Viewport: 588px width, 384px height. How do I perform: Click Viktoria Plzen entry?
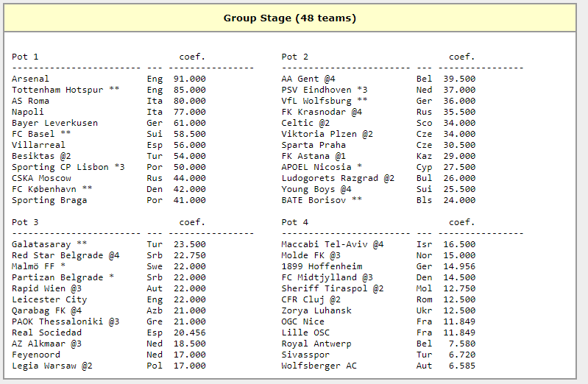click(327, 134)
